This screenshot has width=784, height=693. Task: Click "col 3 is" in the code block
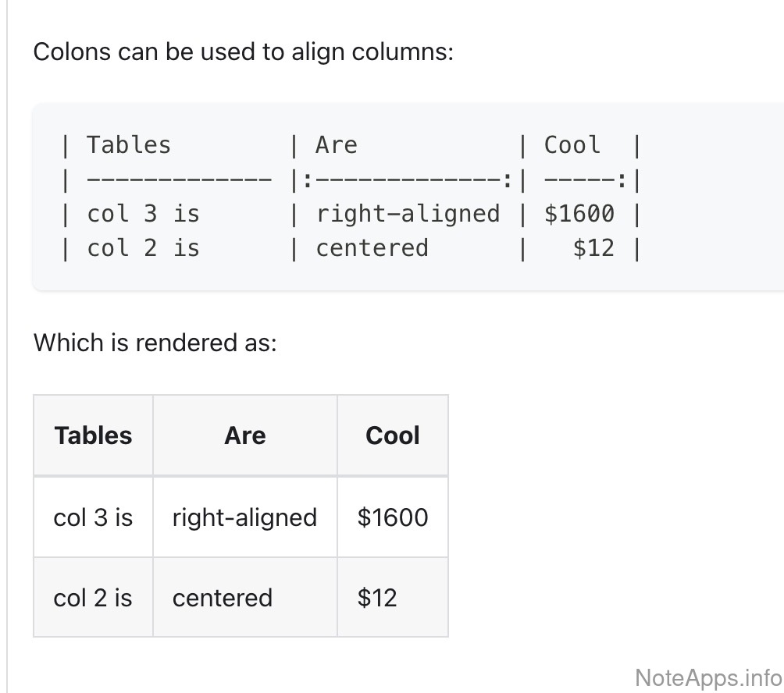tap(143, 214)
